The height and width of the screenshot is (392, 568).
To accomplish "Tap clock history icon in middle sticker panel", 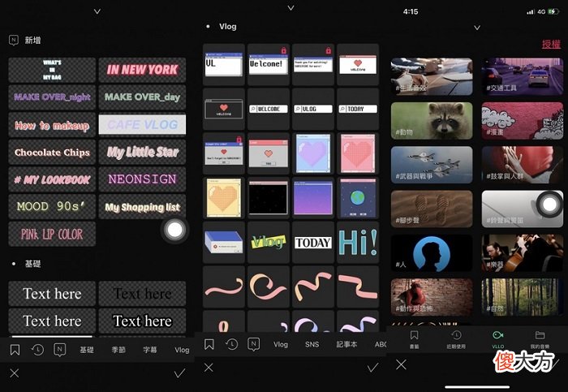I will (x=232, y=344).
